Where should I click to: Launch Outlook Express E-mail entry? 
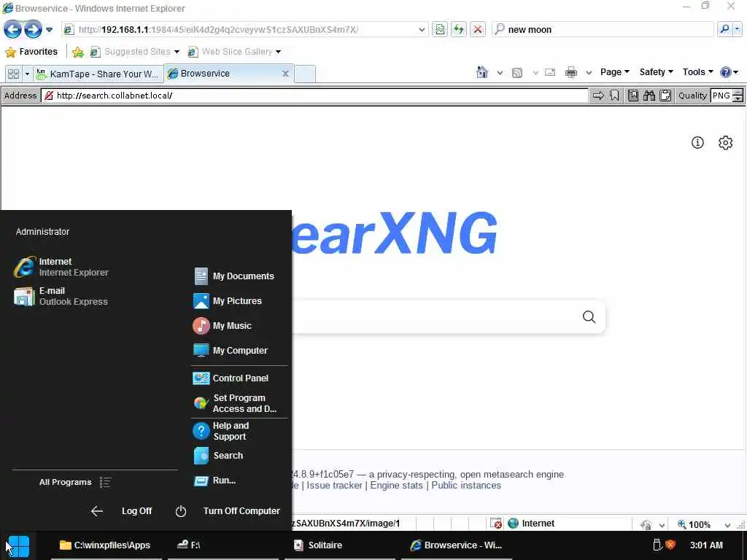pos(61,296)
